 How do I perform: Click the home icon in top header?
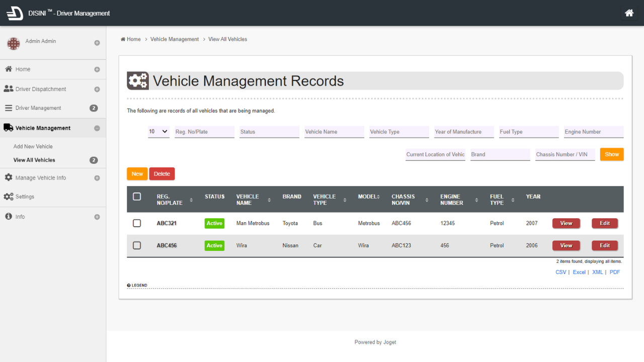pos(629,13)
